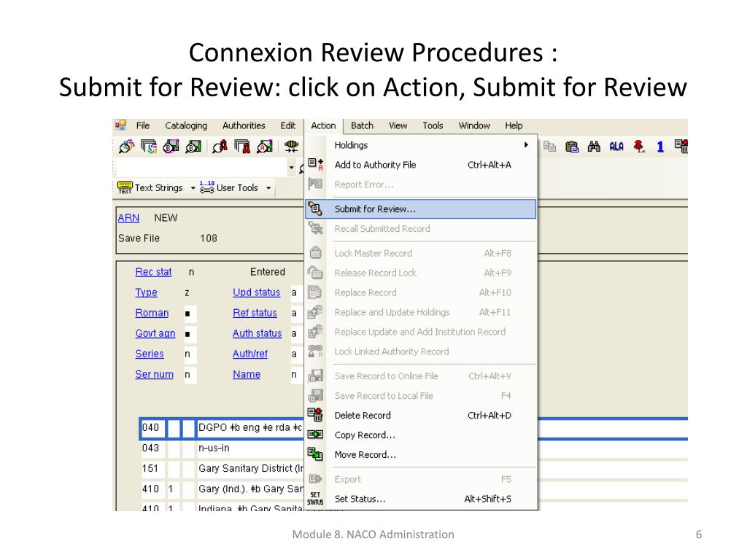This screenshot has width=747, height=560.
Task: Close the open Action menu via its title
Action: click(323, 125)
